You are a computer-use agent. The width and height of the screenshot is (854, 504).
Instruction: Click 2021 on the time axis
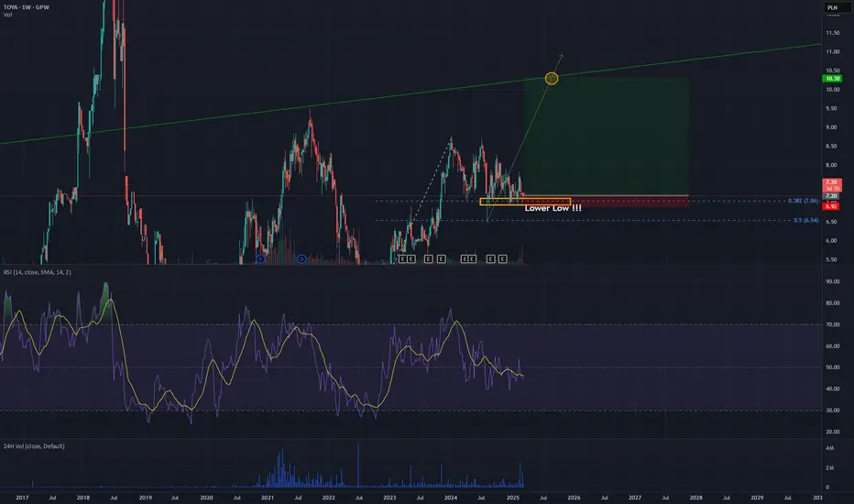point(267,498)
